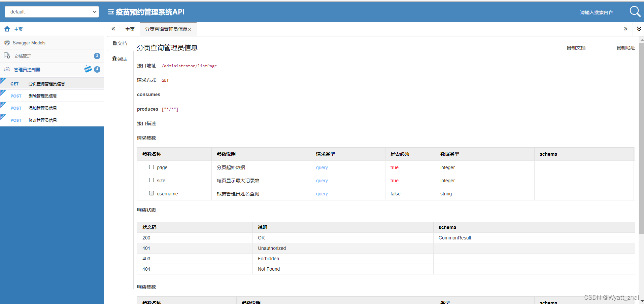Click the produces ["*/*"] value
The height and width of the screenshot is (304, 644).
(170, 109)
